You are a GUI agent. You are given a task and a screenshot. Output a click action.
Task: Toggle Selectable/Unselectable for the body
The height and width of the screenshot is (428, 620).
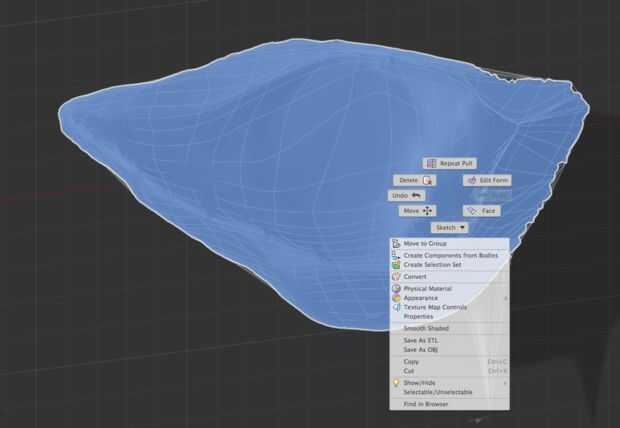pyautogui.click(x=450, y=392)
